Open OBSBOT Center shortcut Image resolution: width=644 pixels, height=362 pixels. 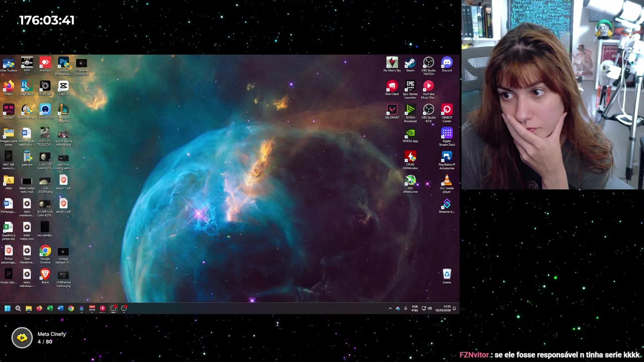[447, 113]
